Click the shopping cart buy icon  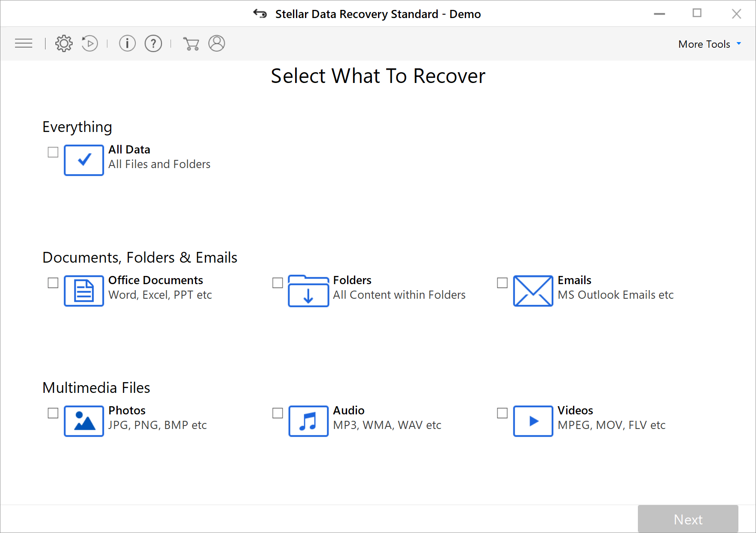click(191, 44)
